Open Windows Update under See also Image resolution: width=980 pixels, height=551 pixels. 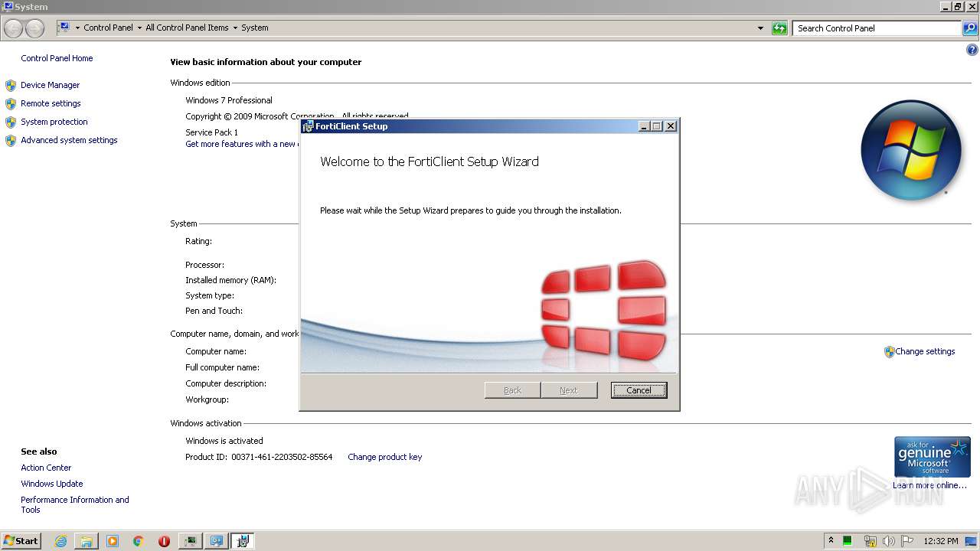point(51,484)
